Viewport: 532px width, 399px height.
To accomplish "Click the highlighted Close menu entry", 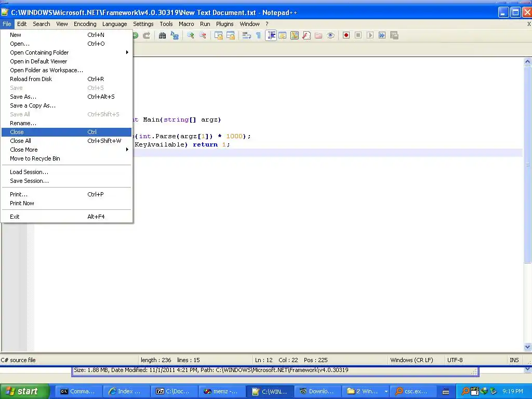I will [x=66, y=132].
